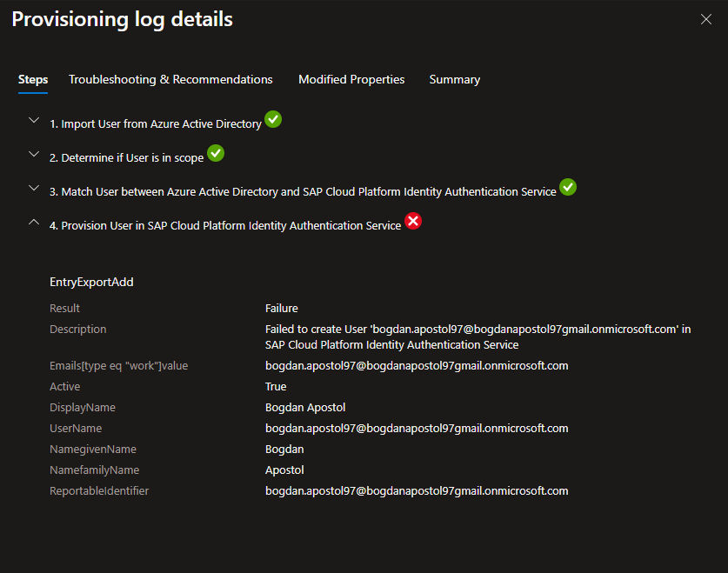Select '2. Determine if User is in scope'
The width and height of the screenshot is (728, 573).
tap(126, 157)
